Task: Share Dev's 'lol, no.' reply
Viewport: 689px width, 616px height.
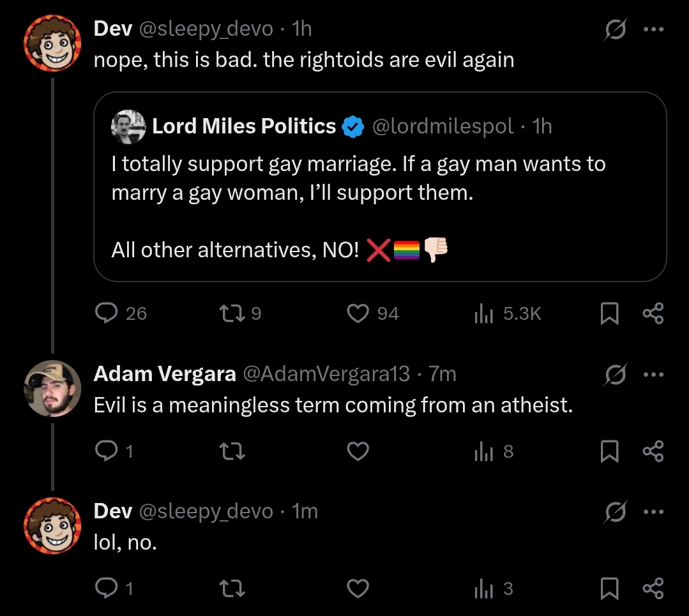Action: point(653,589)
